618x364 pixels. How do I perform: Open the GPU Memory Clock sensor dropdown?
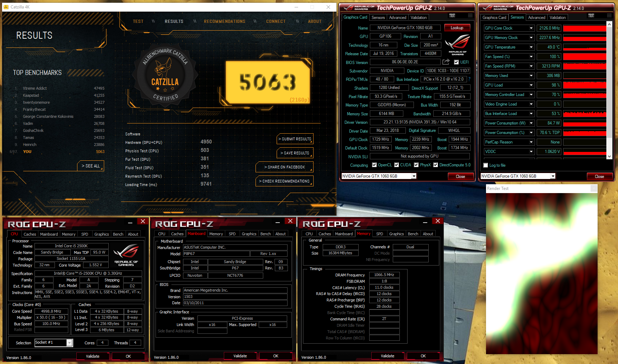click(x=531, y=38)
